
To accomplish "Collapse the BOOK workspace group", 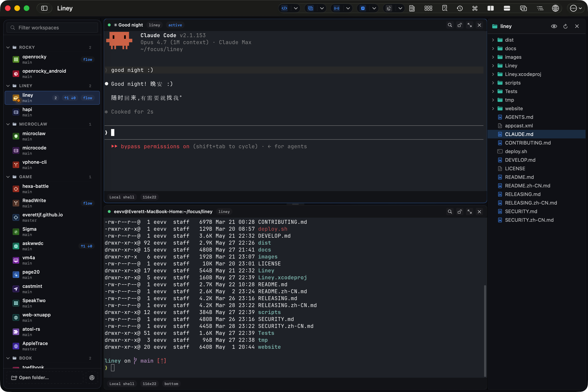I will coord(8,358).
